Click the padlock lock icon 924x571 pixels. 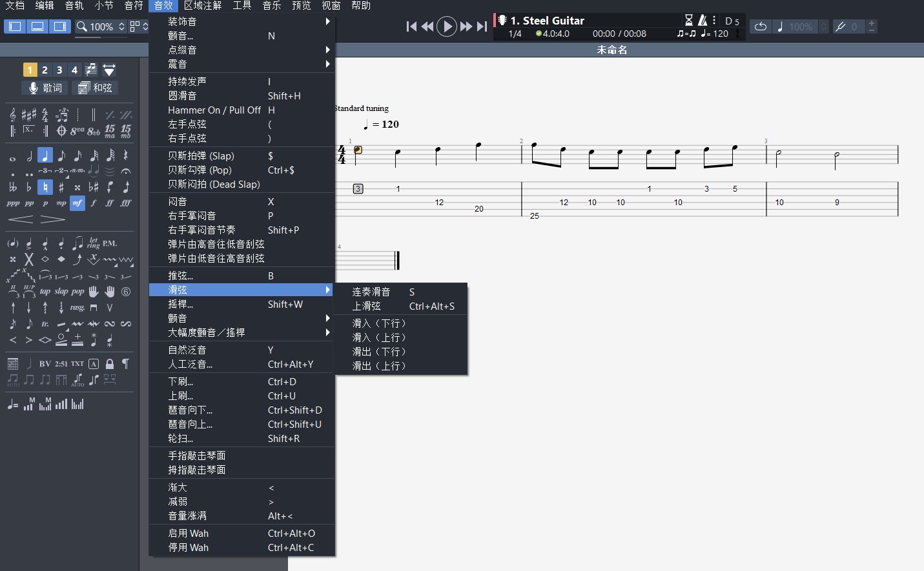pyautogui.click(x=110, y=364)
